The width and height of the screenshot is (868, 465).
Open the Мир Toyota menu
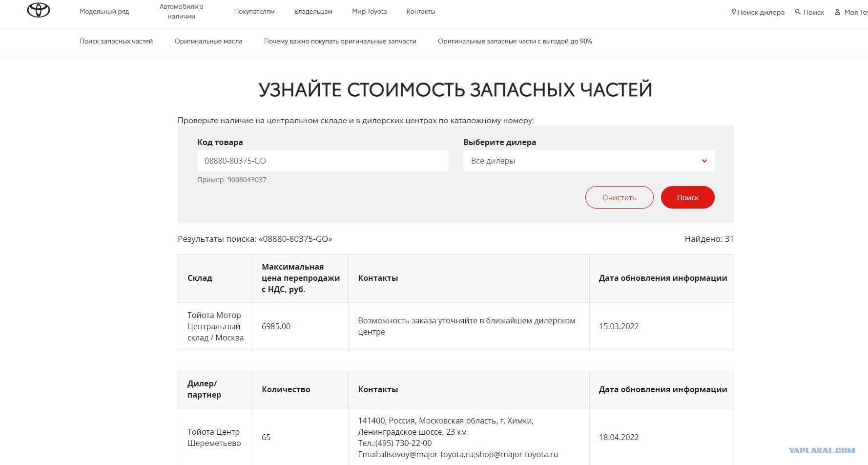370,11
